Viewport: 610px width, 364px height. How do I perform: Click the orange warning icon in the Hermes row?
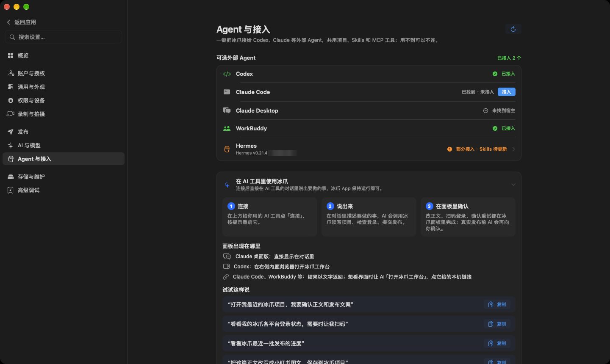[449, 149]
